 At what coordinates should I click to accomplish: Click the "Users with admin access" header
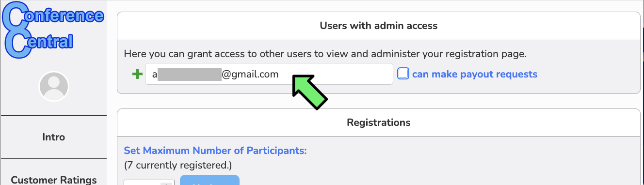click(x=379, y=26)
